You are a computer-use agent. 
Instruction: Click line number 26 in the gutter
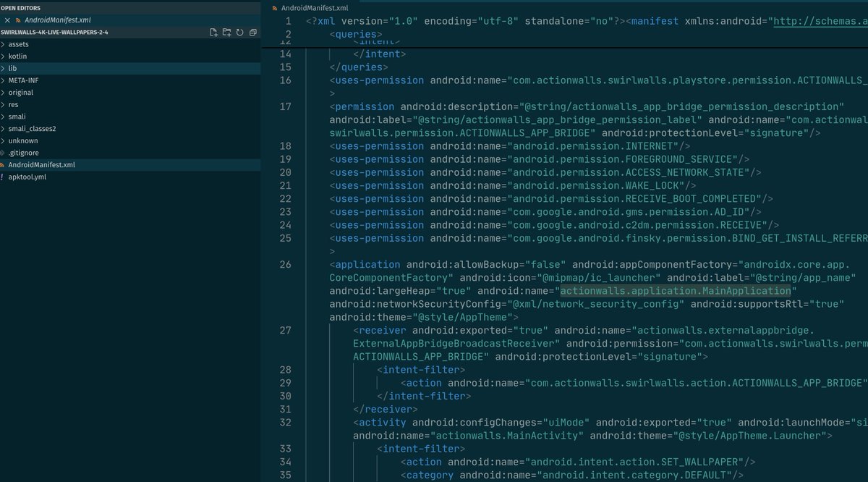coord(285,265)
